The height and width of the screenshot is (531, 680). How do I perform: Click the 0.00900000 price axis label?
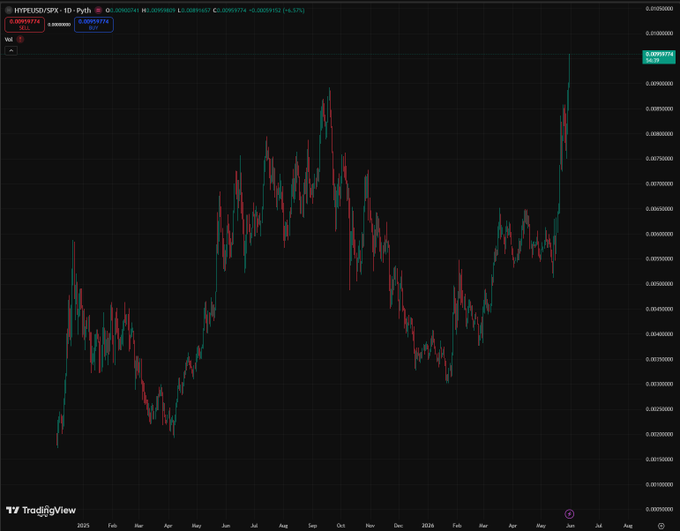(659, 84)
